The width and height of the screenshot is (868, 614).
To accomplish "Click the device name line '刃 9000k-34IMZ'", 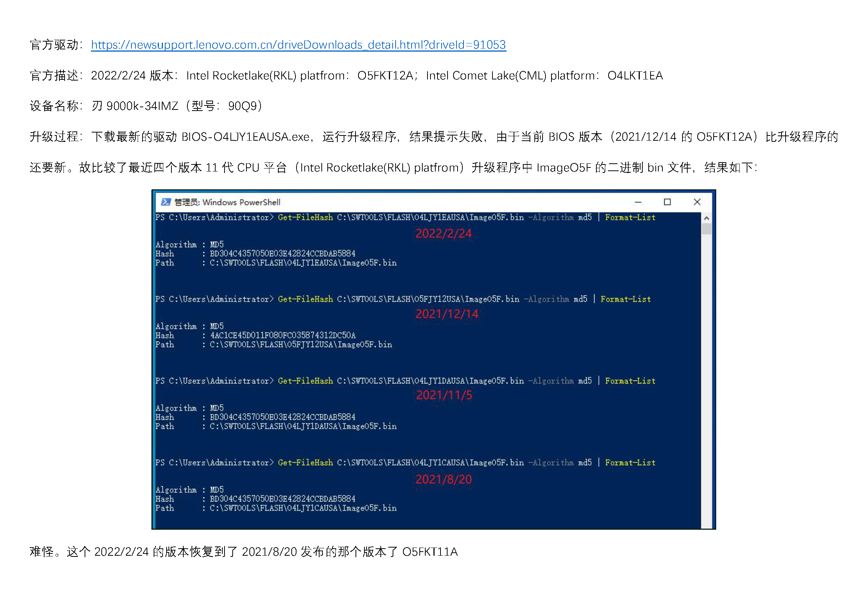I will pyautogui.click(x=146, y=106).
